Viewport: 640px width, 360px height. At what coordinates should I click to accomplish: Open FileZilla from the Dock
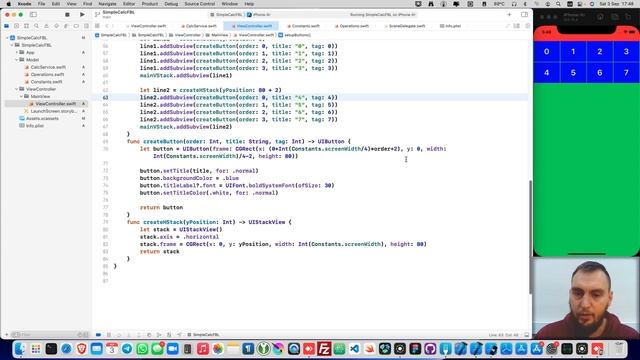(324, 349)
